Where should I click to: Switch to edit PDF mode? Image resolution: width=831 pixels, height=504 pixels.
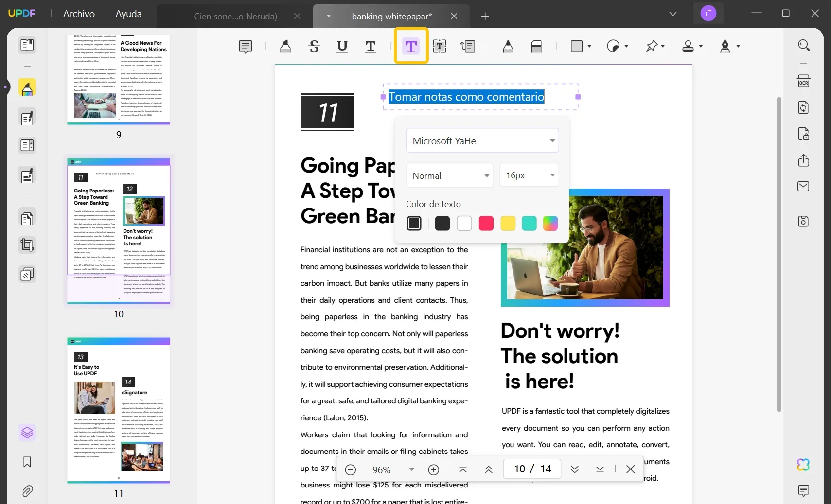pyautogui.click(x=27, y=117)
